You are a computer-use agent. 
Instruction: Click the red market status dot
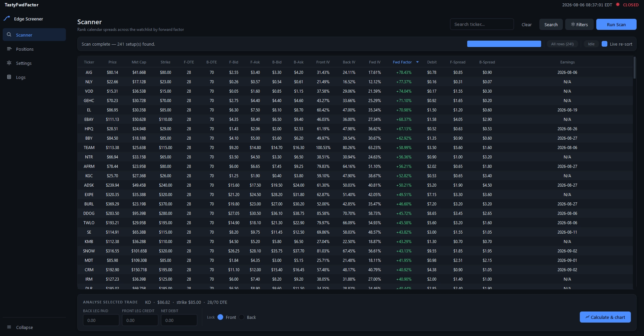617,4
